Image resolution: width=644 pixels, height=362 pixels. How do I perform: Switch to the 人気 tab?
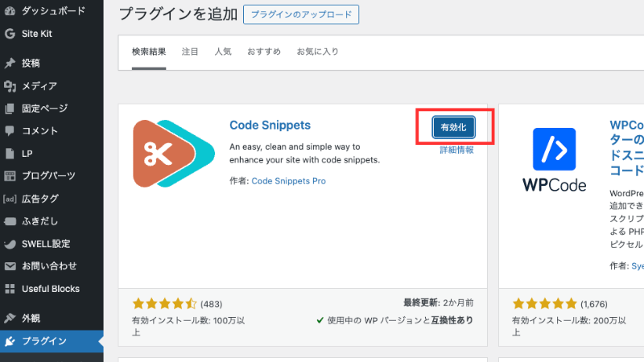point(223,51)
